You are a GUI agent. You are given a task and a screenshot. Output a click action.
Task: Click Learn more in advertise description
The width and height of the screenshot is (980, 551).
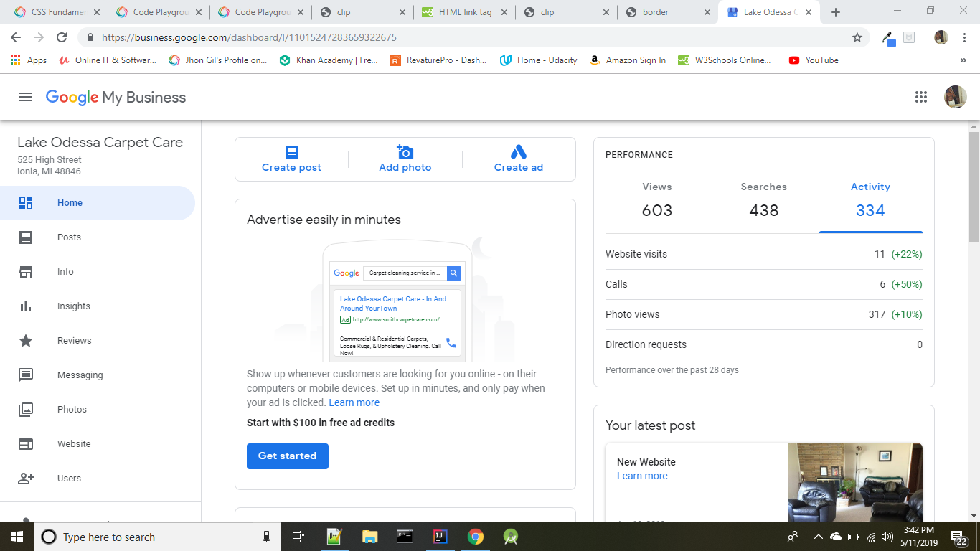[x=354, y=402]
